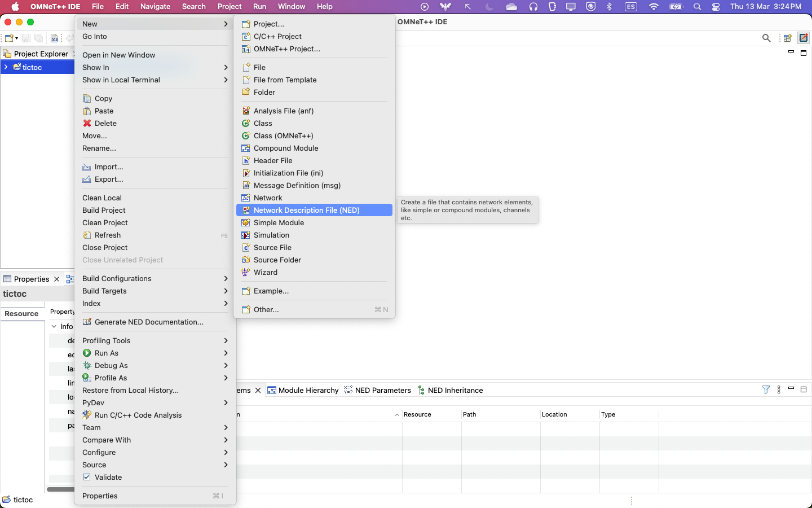This screenshot has width=812, height=508.
Task: Click Delete in context menu
Action: click(155, 123)
